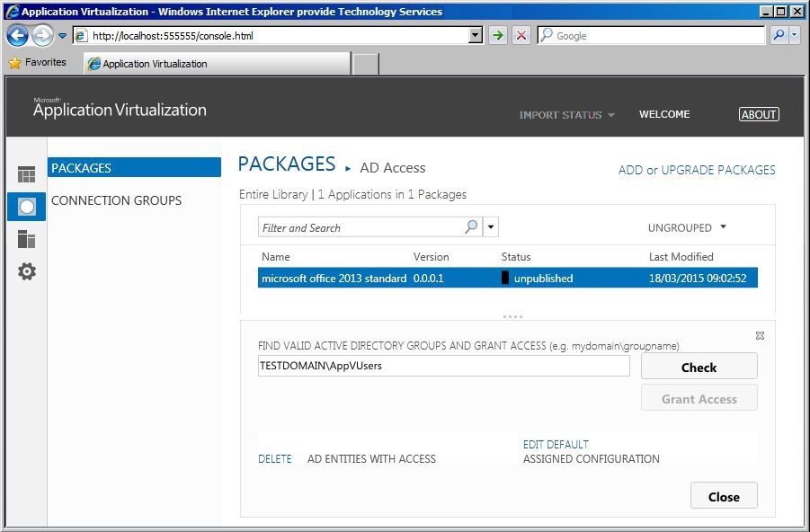Click the filter search magnifier icon
Viewport: 810px width, 532px height.
coord(471,226)
